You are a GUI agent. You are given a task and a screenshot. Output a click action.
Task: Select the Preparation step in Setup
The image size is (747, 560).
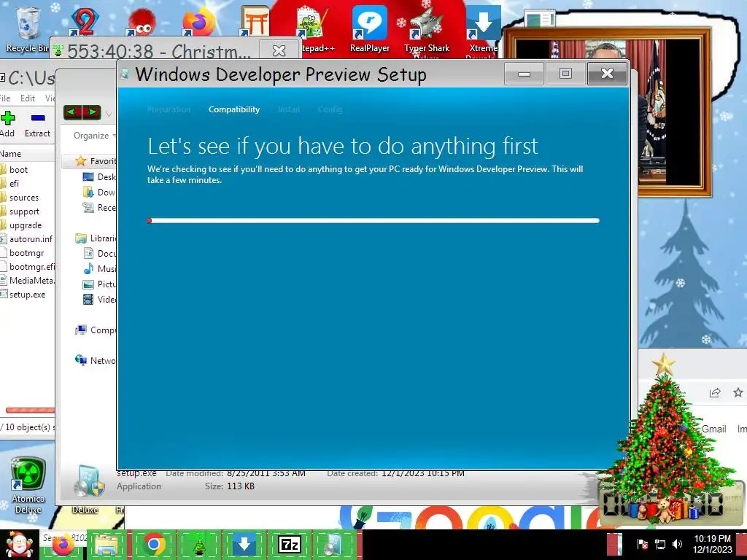pos(169,109)
